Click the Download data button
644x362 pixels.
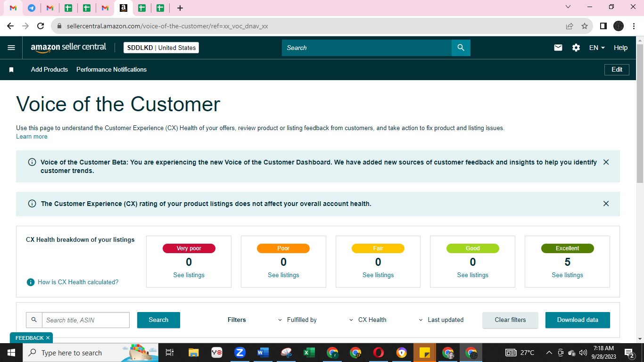pos(578,320)
